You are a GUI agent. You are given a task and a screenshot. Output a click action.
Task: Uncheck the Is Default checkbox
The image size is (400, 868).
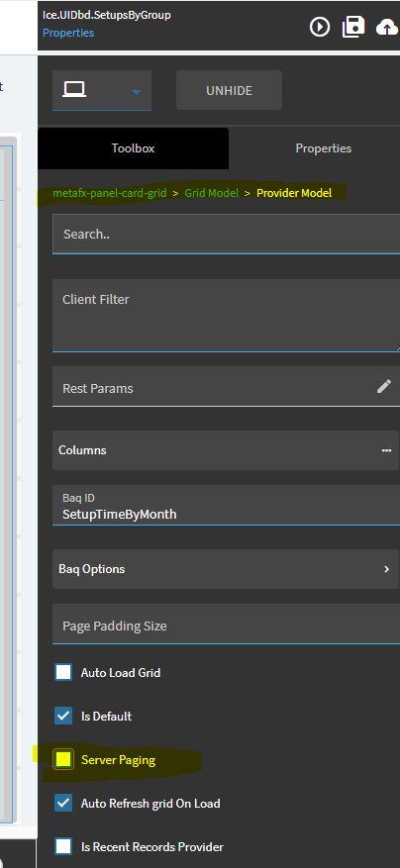click(63, 716)
